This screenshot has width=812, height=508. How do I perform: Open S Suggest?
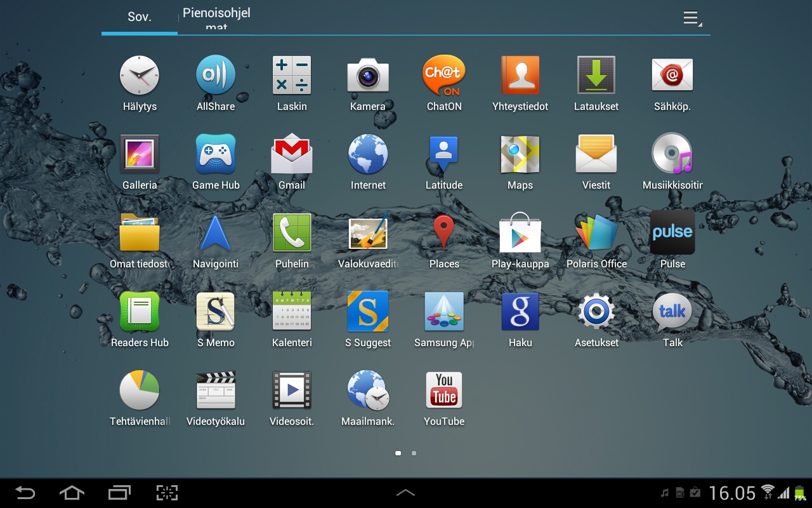click(x=368, y=312)
